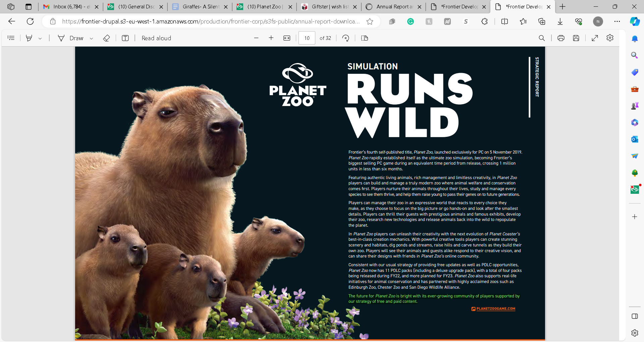Launch Copilot from the toolbar
This screenshot has width=644, height=342.
635,21
